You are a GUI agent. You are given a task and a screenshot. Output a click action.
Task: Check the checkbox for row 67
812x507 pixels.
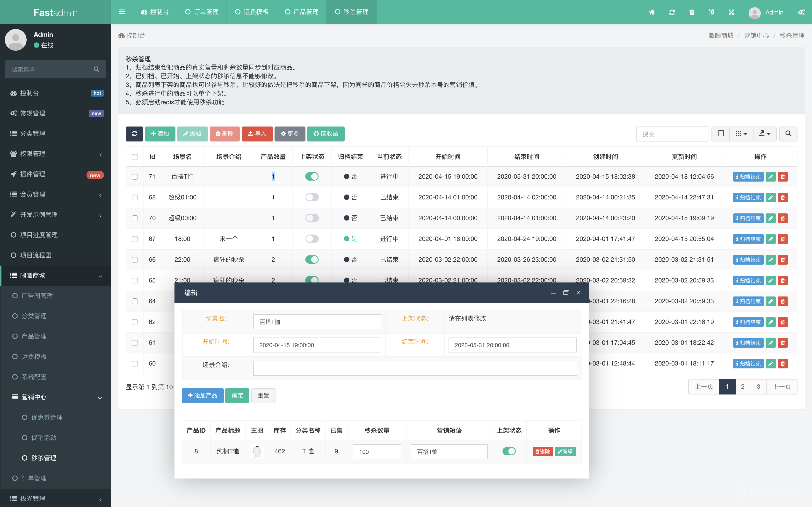135,239
